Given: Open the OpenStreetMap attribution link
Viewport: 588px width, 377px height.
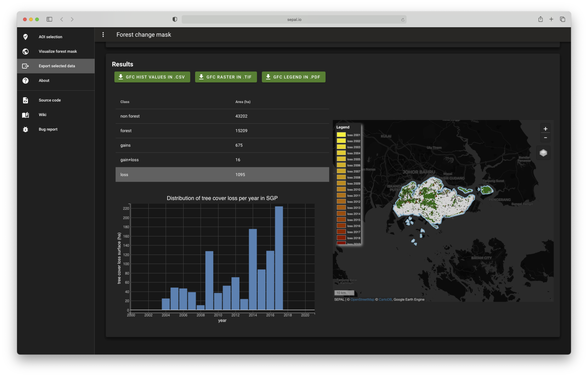Looking at the screenshot, I should pos(362,299).
